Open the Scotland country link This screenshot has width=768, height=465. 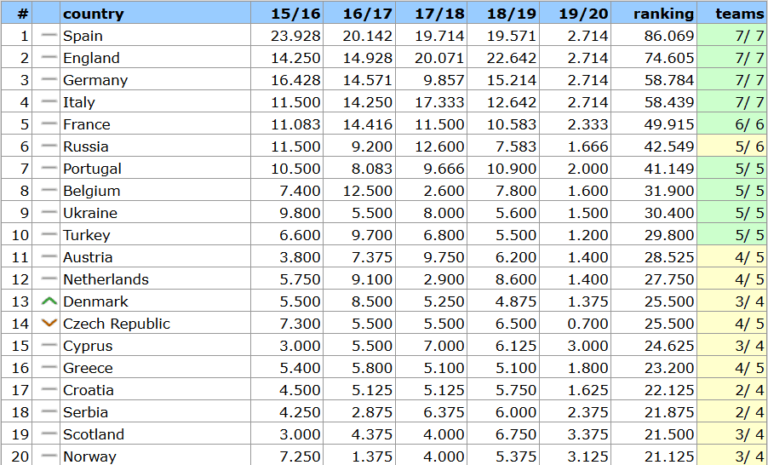pyautogui.click(x=93, y=434)
